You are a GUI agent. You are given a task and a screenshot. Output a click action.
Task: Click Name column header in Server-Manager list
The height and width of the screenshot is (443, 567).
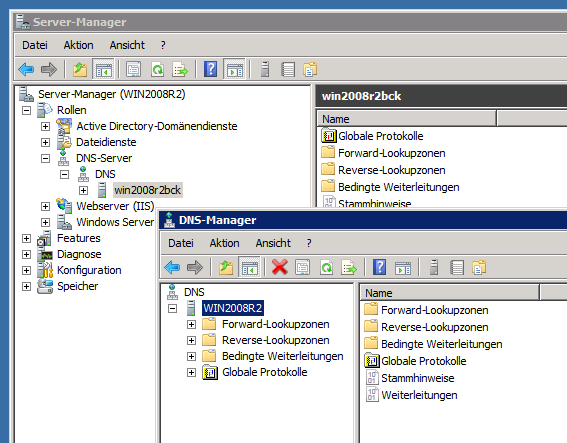407,119
